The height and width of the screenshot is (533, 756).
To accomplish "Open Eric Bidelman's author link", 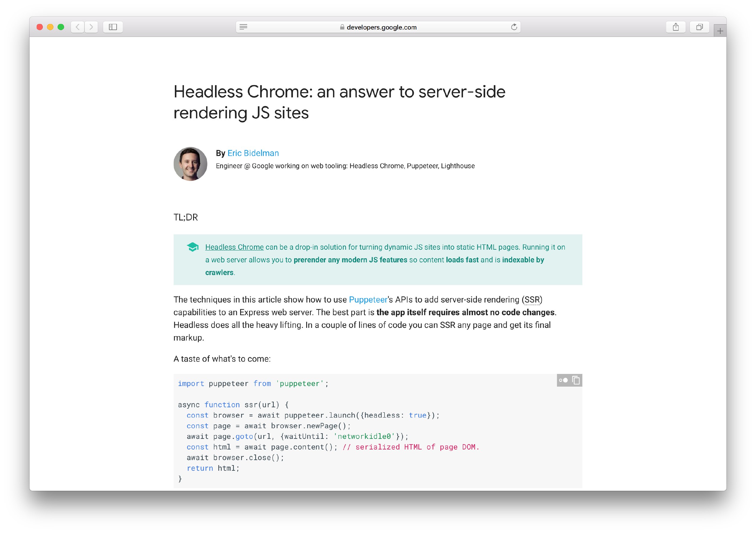I will [253, 153].
